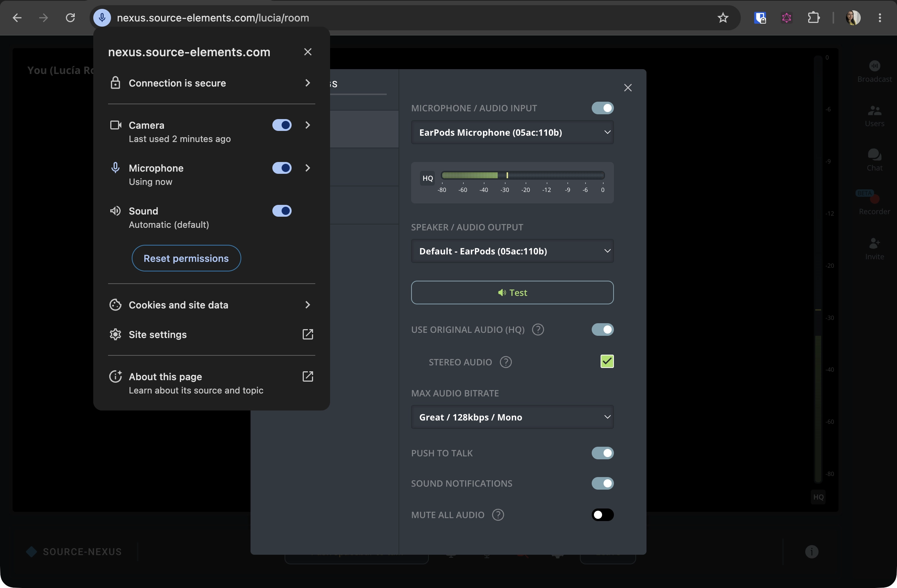Click the microphone site-info icon in the address bar
This screenshot has height=588, width=897.
point(102,18)
